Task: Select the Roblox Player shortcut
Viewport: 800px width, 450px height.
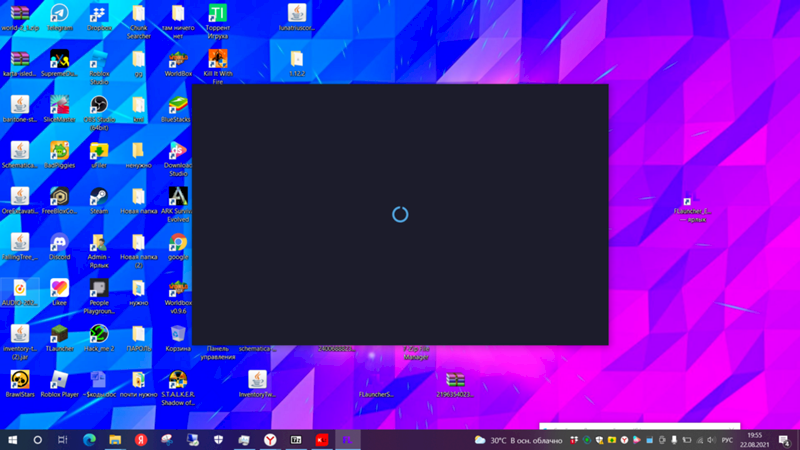Action: click(x=60, y=380)
